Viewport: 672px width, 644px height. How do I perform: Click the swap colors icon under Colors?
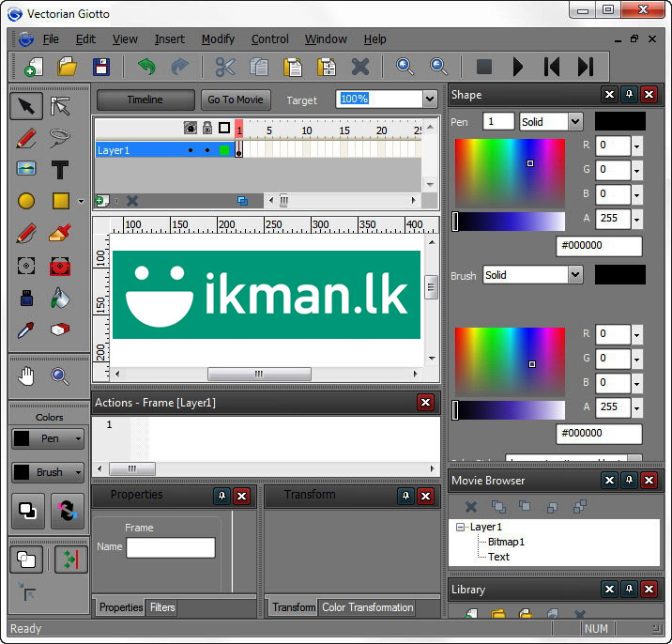tap(68, 511)
